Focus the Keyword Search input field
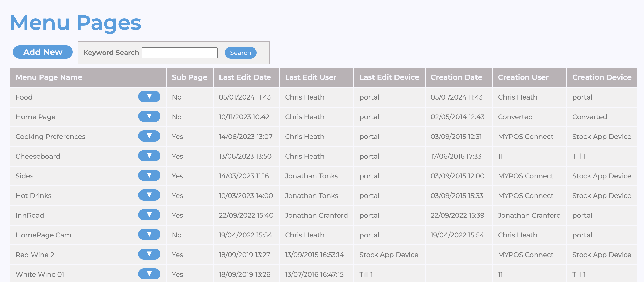 coord(180,53)
